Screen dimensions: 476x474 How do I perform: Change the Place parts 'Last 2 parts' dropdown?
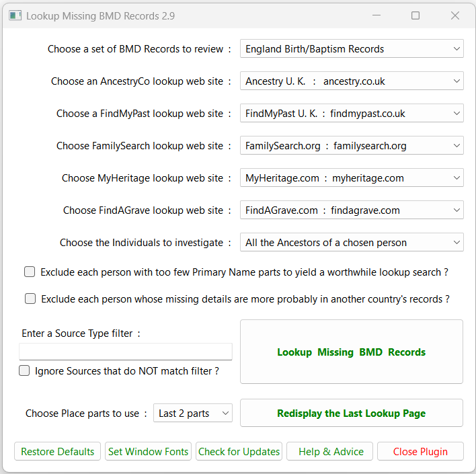(x=193, y=413)
